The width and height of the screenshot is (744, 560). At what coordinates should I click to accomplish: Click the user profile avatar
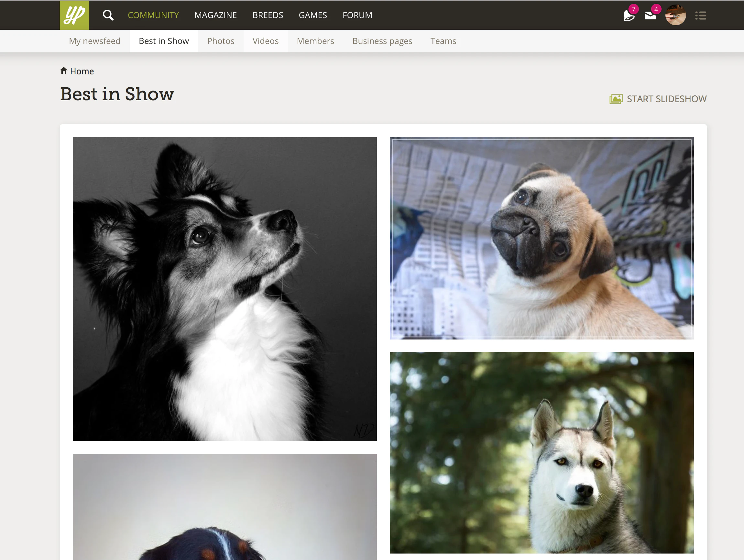pyautogui.click(x=675, y=15)
